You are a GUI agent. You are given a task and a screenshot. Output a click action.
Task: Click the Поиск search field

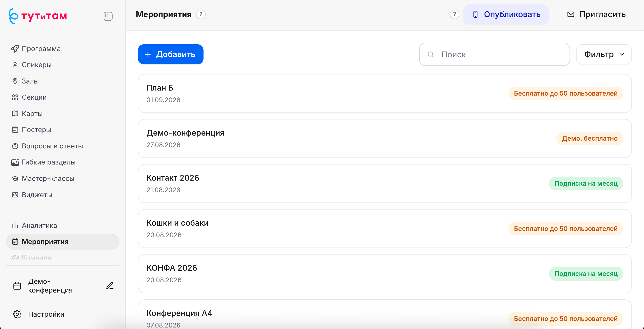[x=495, y=54]
